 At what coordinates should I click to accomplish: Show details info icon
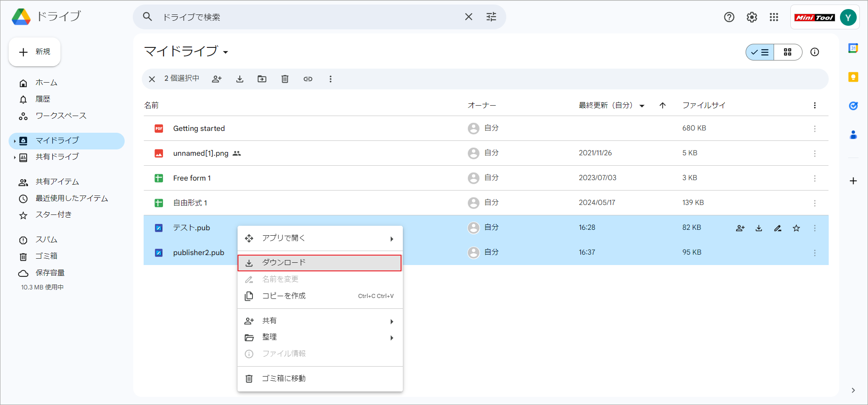click(x=815, y=52)
